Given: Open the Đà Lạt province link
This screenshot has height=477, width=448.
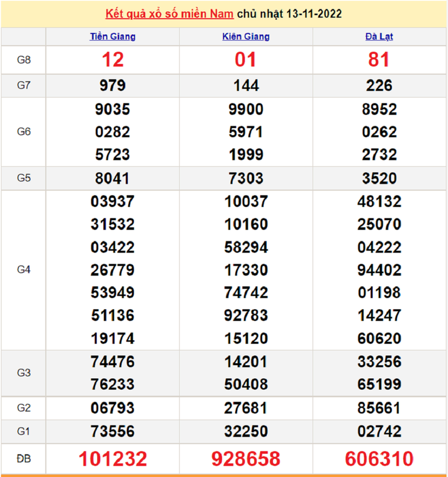Looking at the screenshot, I should coord(379,37).
